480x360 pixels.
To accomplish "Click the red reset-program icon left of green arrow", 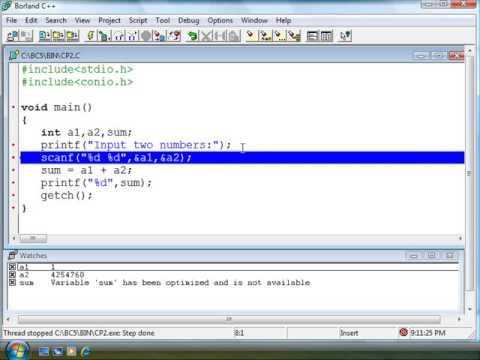I will pyautogui.click(x=175, y=36).
